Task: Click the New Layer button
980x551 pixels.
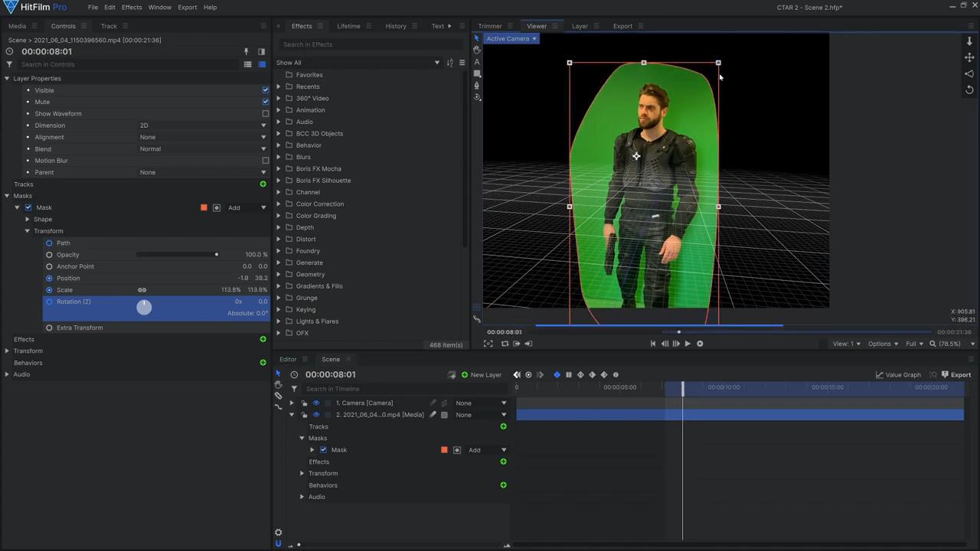Action: click(481, 375)
